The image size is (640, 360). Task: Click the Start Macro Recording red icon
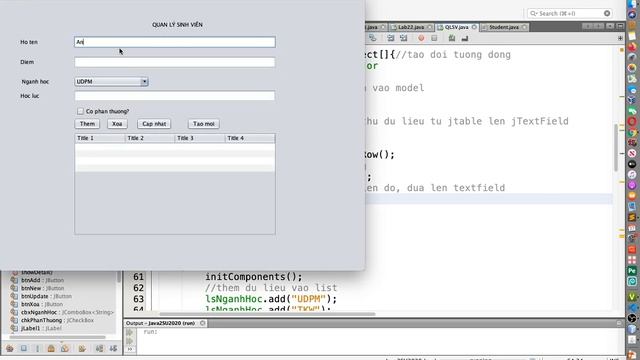click(421, 38)
